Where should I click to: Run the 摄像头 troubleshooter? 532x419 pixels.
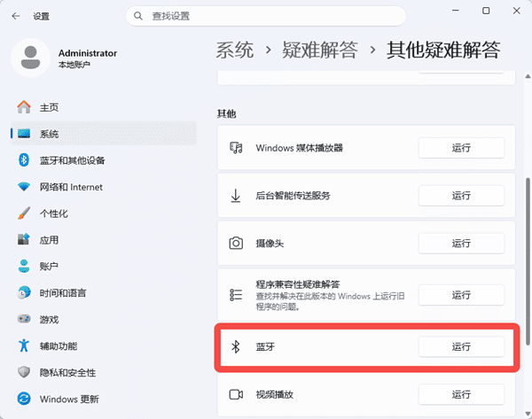pyautogui.click(x=461, y=243)
